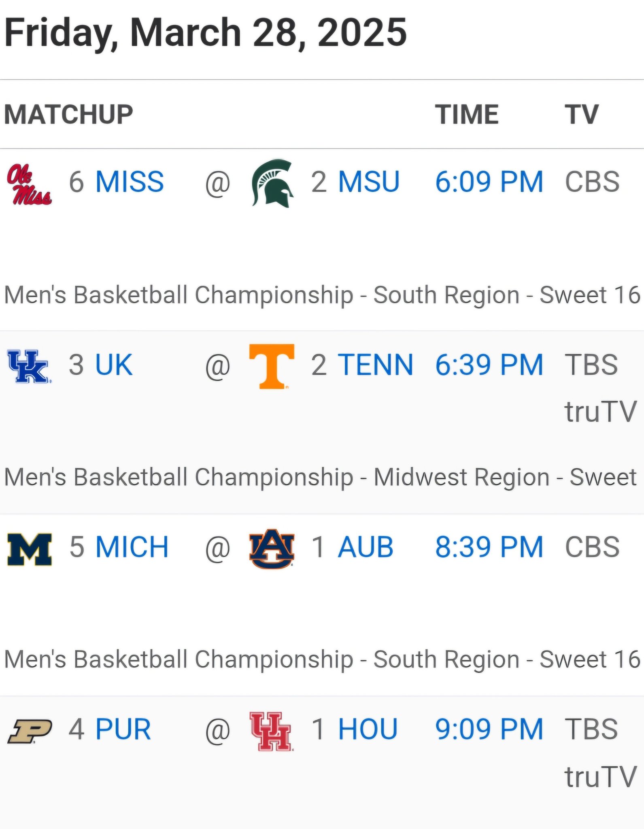Click the Purdue P logo
The width and height of the screenshot is (644, 829).
(x=30, y=731)
